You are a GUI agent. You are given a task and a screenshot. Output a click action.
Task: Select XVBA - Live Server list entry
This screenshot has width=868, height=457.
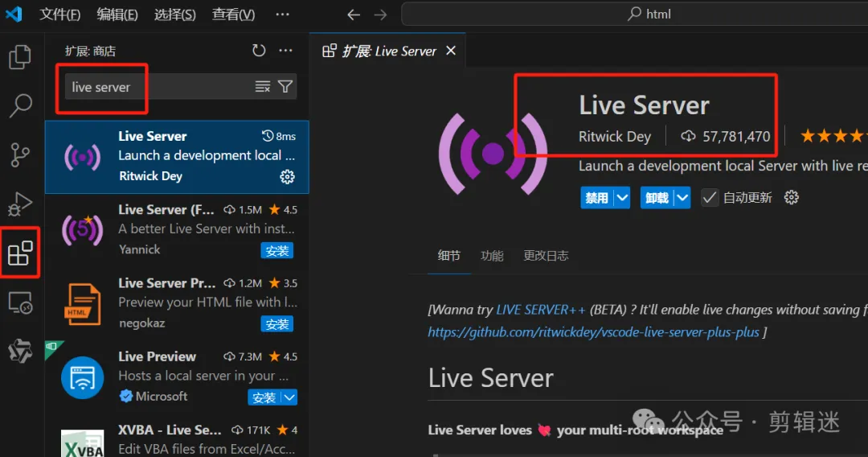point(177,440)
